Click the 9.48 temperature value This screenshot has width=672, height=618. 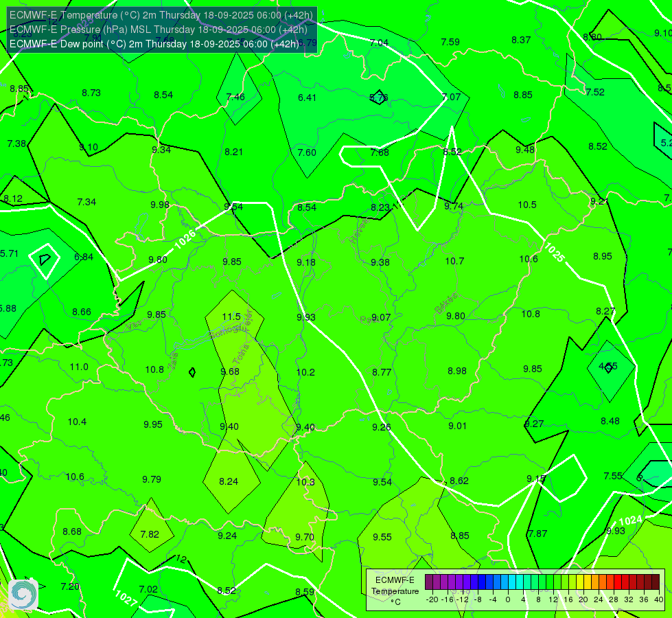pos(525,150)
